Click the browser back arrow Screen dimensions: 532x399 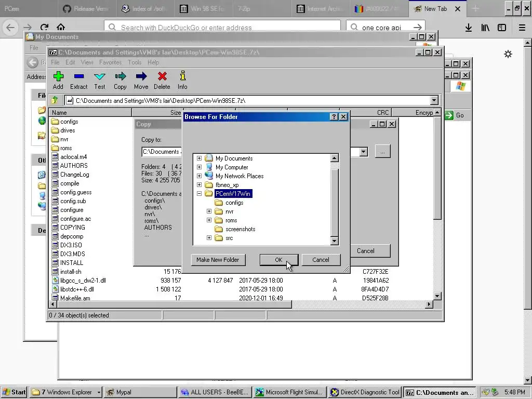[10, 27]
